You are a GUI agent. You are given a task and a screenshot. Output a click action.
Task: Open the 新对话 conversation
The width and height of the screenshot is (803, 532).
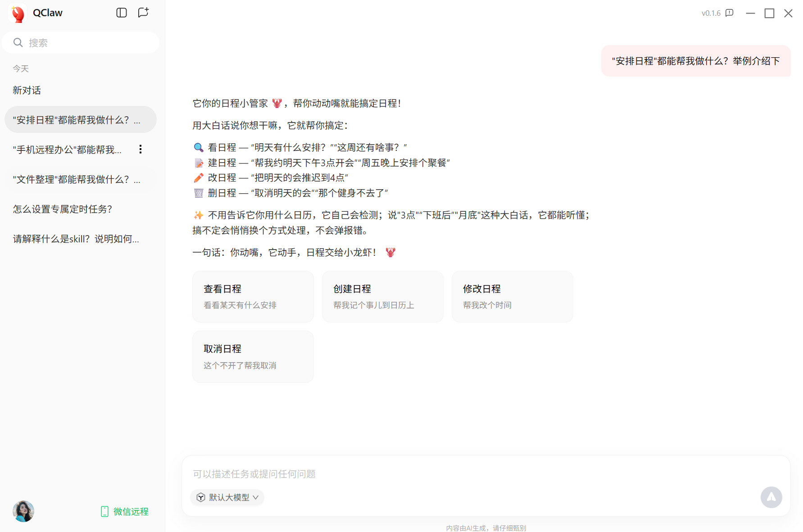click(81, 90)
